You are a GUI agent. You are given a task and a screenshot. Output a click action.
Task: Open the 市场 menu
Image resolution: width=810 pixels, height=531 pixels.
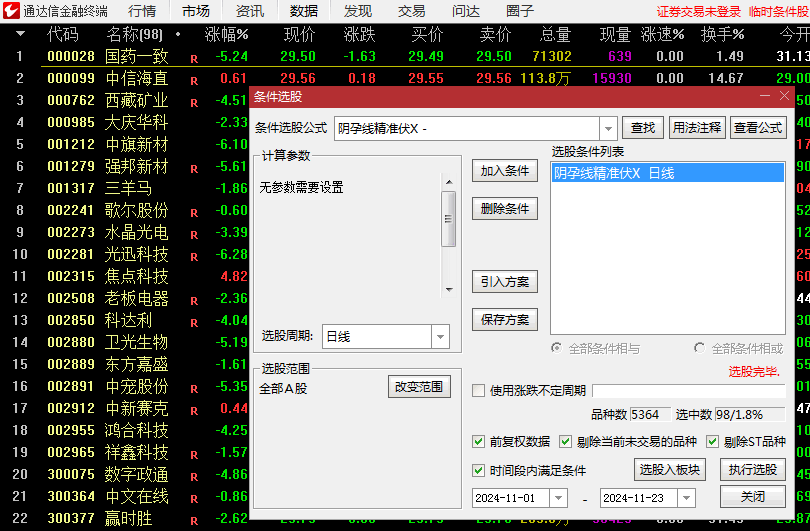(196, 11)
